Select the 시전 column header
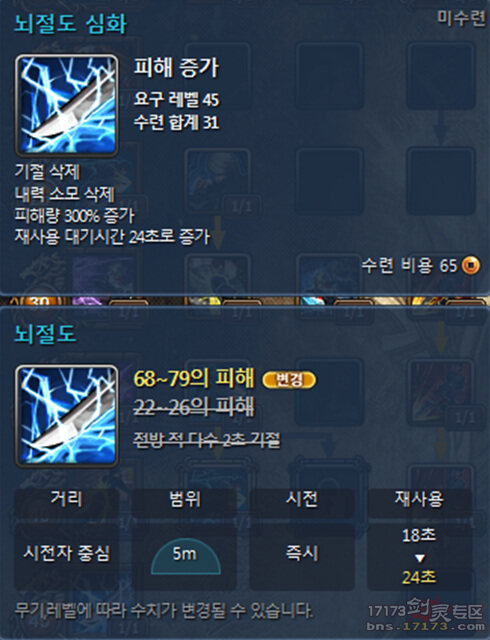Viewport: 490px width, 640px height. (302, 498)
